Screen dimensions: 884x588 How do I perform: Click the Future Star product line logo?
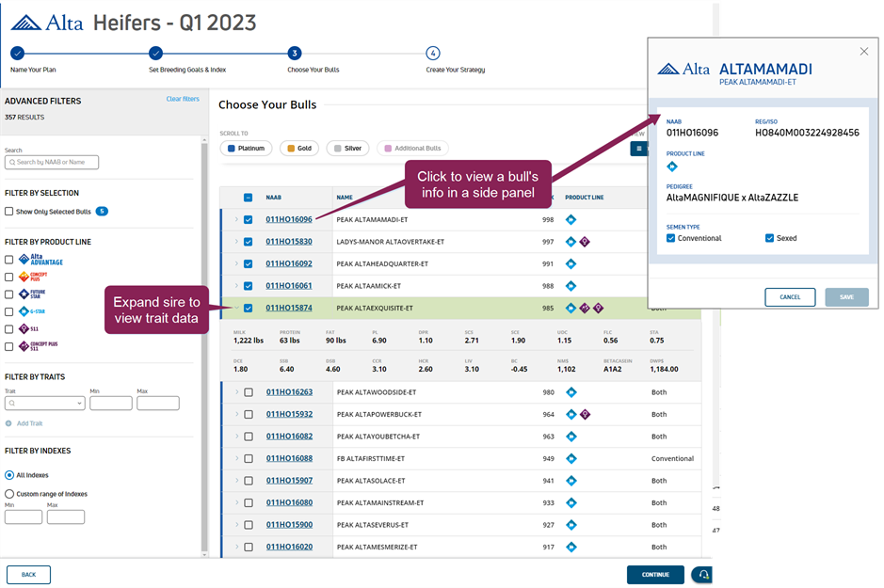pyautogui.click(x=32, y=294)
